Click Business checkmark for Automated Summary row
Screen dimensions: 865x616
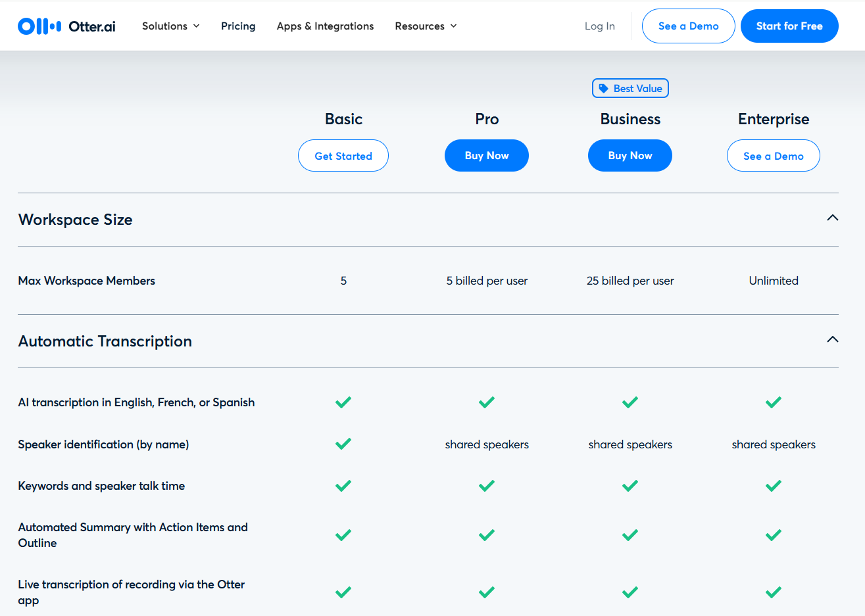pyautogui.click(x=630, y=535)
